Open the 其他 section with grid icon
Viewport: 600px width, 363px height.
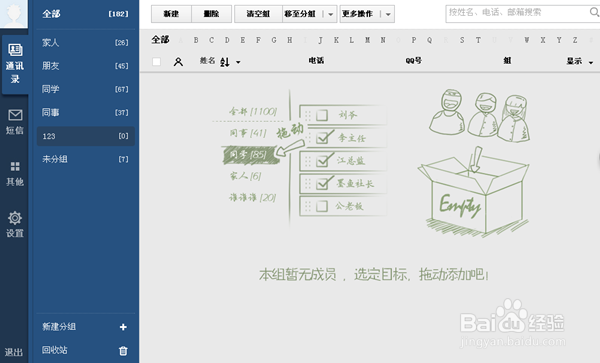click(15, 173)
